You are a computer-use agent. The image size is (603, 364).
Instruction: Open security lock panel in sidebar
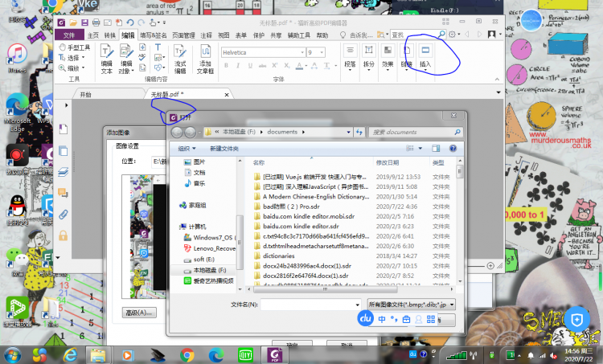63,235
